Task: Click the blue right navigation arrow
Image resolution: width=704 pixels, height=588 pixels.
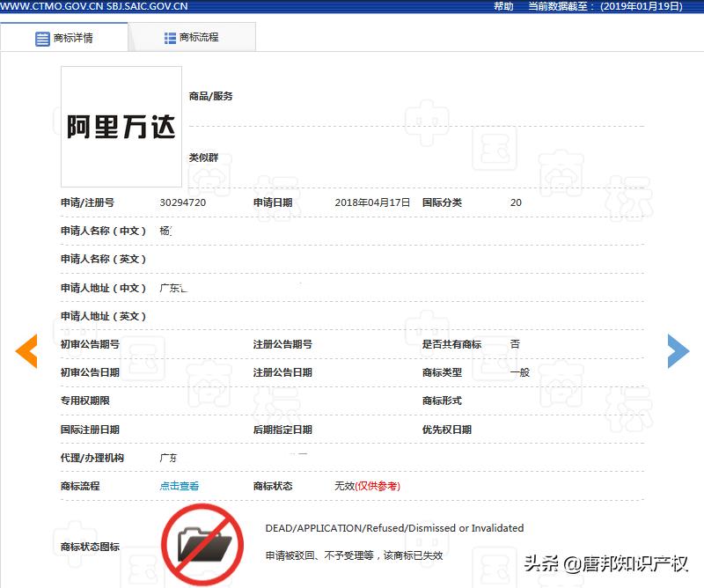Action: [x=679, y=350]
